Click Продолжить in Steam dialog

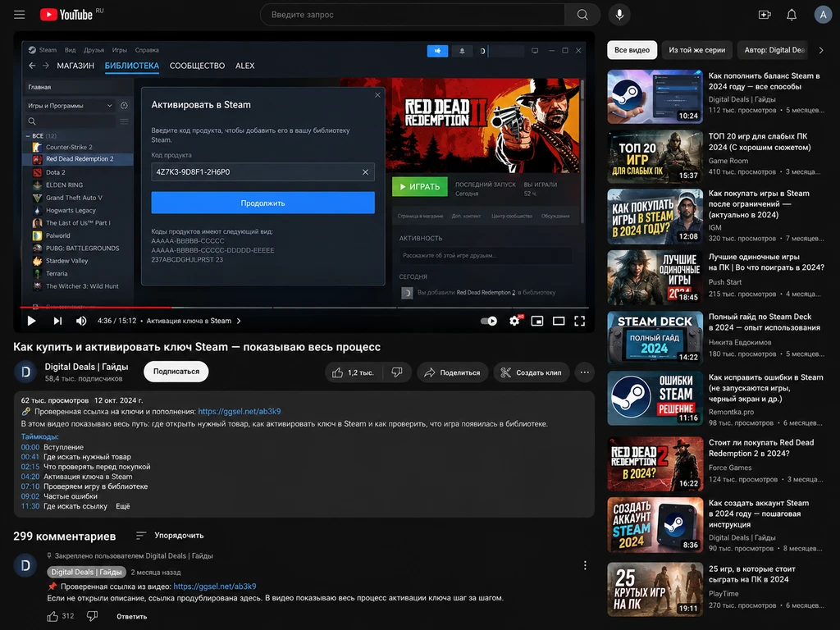coord(262,203)
